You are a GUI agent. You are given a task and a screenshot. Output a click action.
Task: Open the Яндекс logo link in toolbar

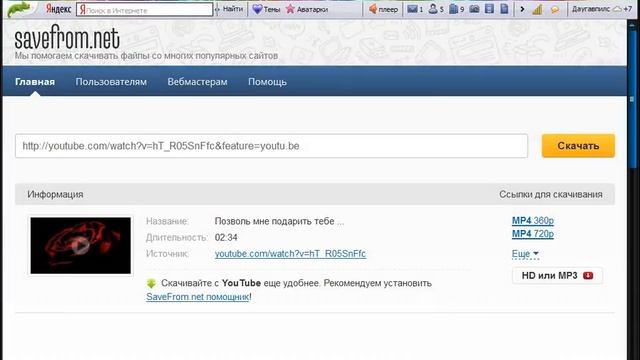(58, 9)
